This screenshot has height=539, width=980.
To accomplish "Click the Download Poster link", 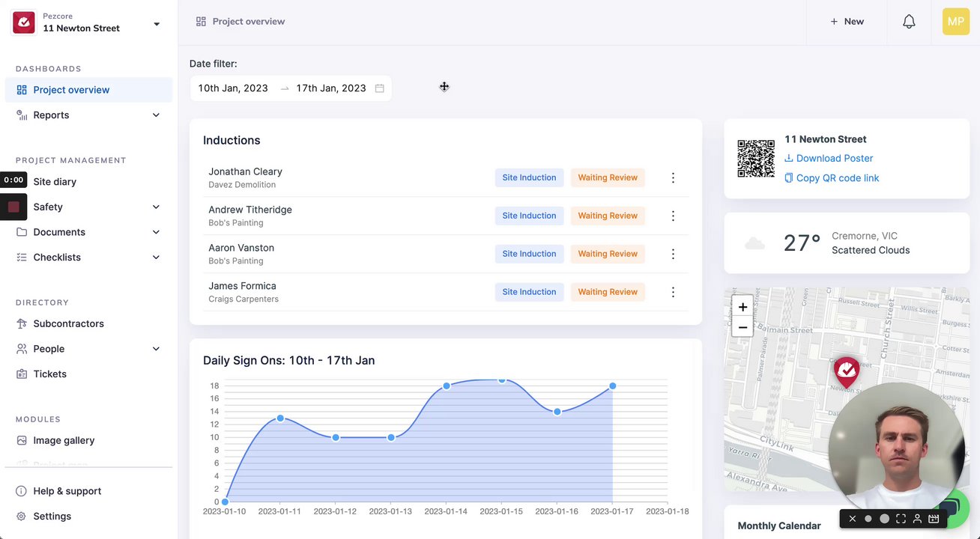I will click(834, 159).
